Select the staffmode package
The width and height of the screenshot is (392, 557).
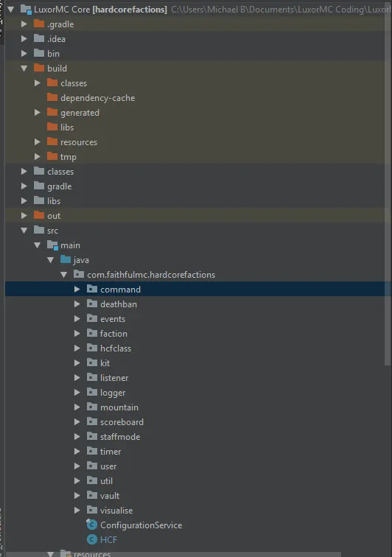120,437
